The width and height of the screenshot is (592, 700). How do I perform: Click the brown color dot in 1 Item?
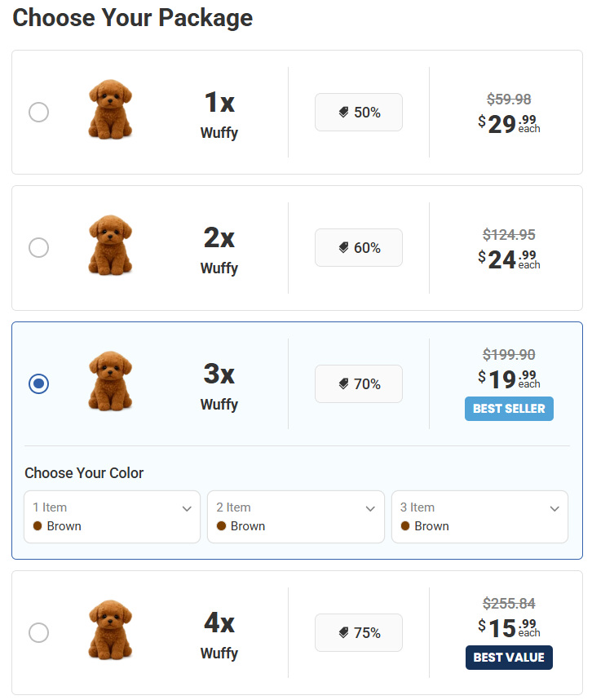(x=38, y=526)
